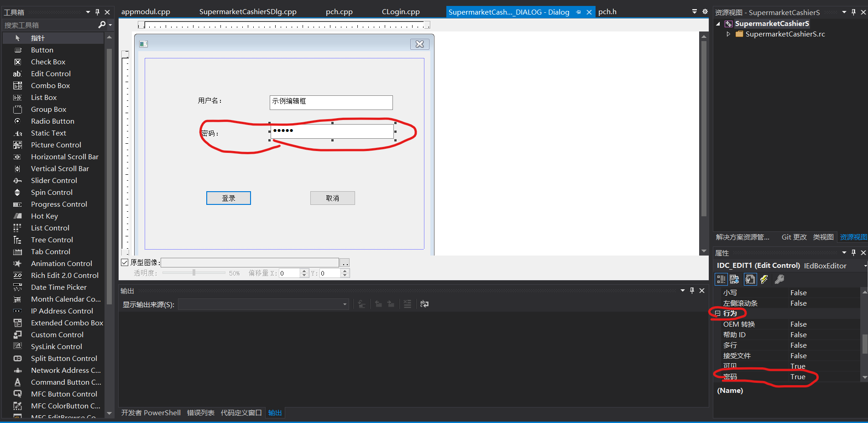Click the 取消 button in the dialog
The image size is (868, 423).
[x=332, y=198]
